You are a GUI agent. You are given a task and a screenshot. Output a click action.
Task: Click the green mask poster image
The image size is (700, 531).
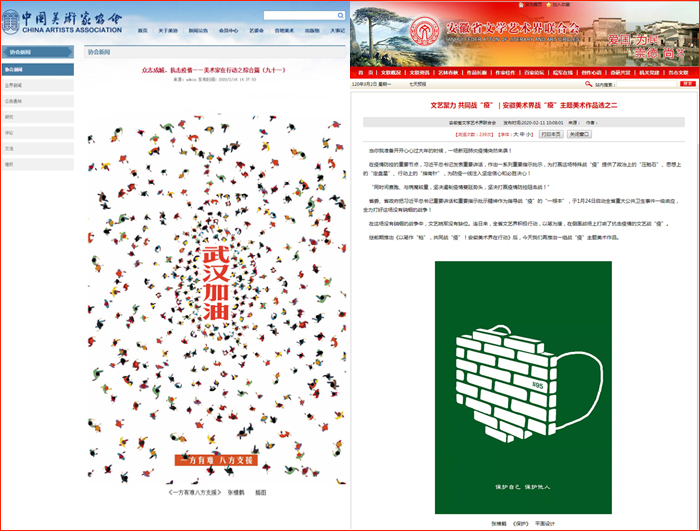523,385
